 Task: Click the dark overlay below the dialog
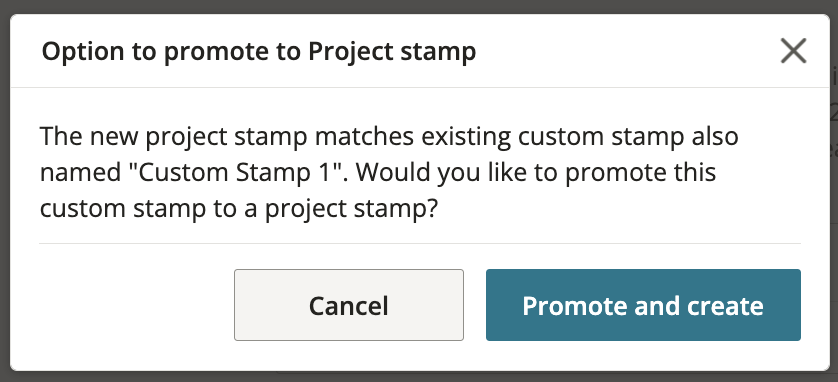point(419,377)
